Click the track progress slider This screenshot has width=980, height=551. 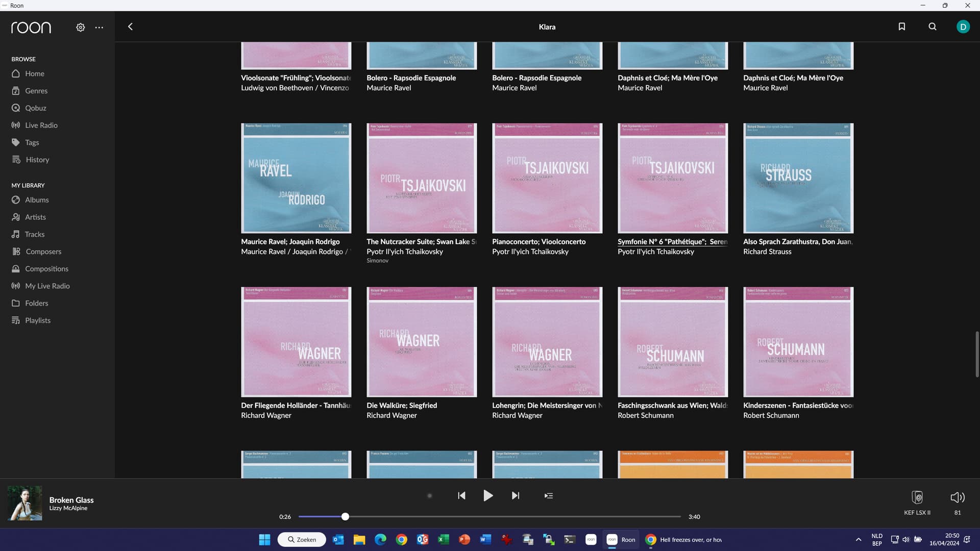click(x=489, y=517)
